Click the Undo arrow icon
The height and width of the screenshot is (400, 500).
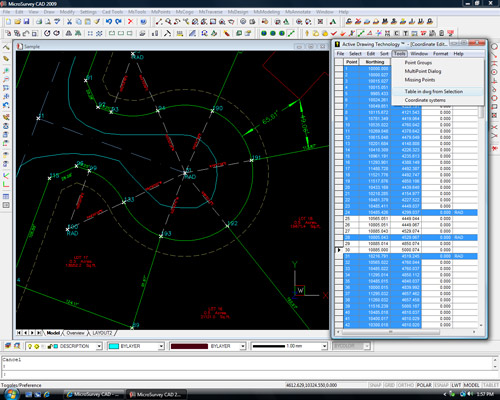click(109, 22)
